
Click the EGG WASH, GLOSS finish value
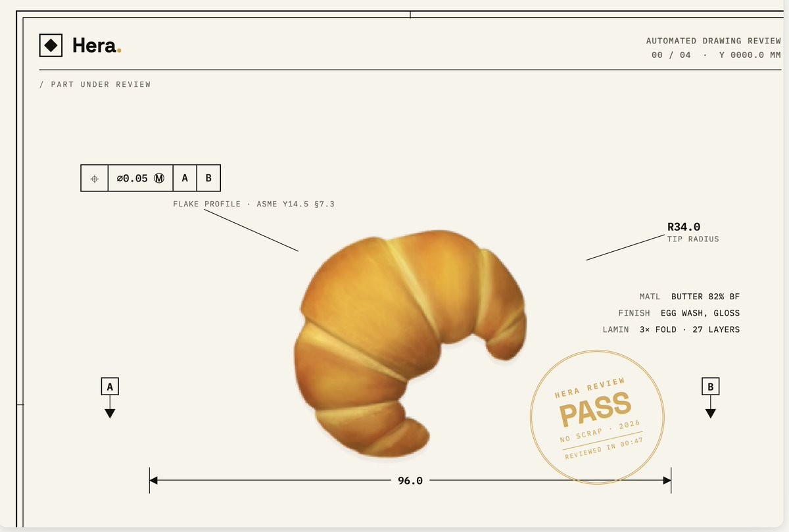tap(700, 314)
